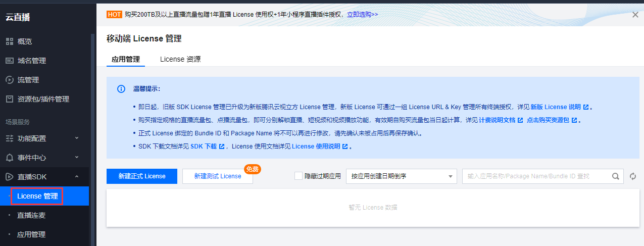This screenshot has width=644, height=246.
Task: Switch to the License 资源 tab
Action: coord(180,59)
